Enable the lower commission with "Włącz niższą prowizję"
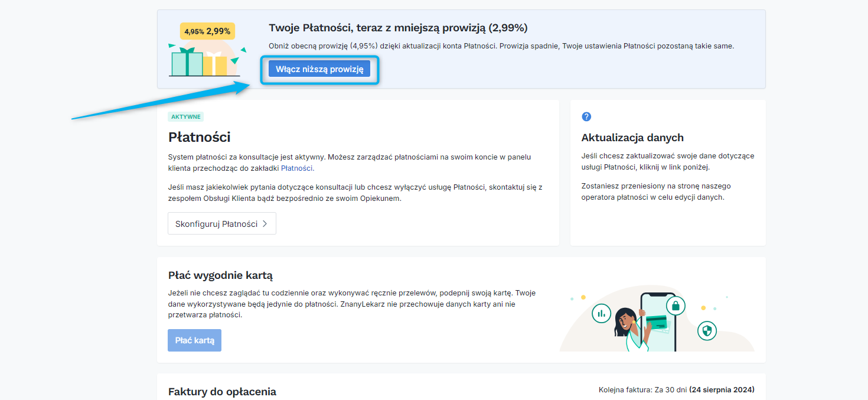This screenshot has height=400, width=868. tap(319, 69)
